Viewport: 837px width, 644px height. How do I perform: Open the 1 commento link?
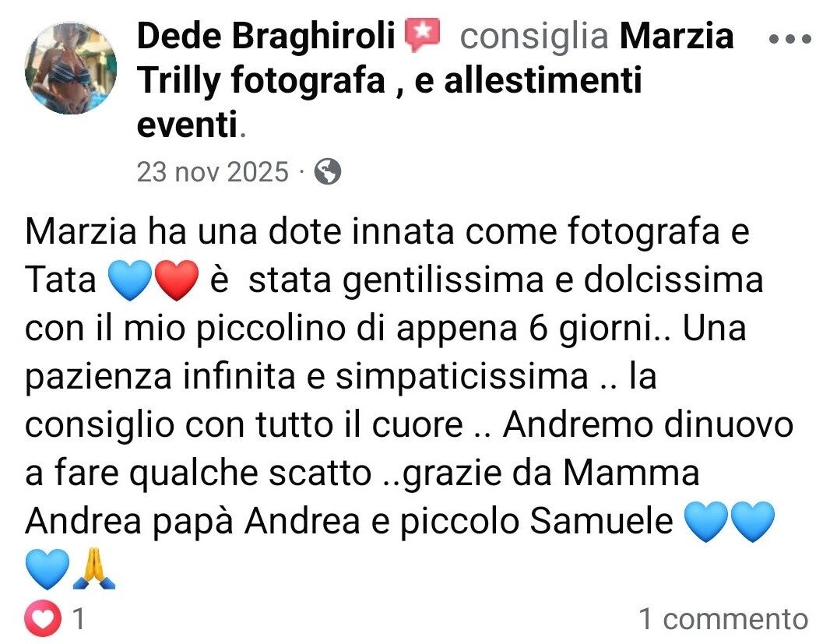tap(724, 619)
